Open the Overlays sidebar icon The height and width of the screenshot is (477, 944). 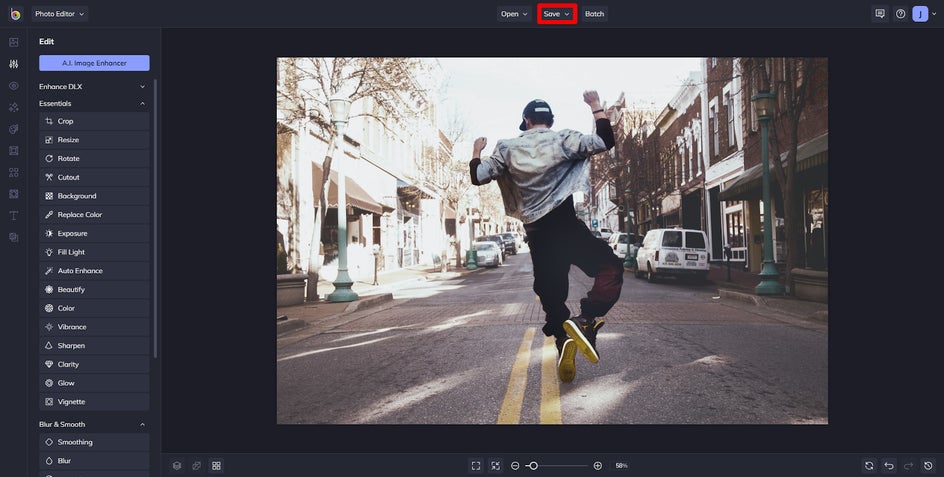pos(14,194)
